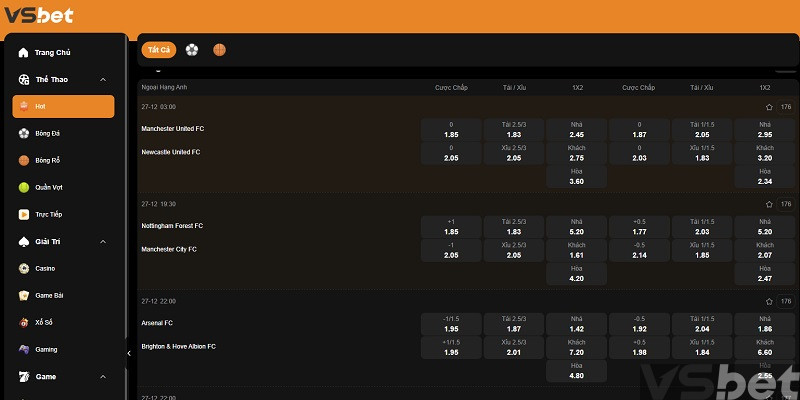
Task: Collapse the Giải Trí sidebar section
Action: 103,241
